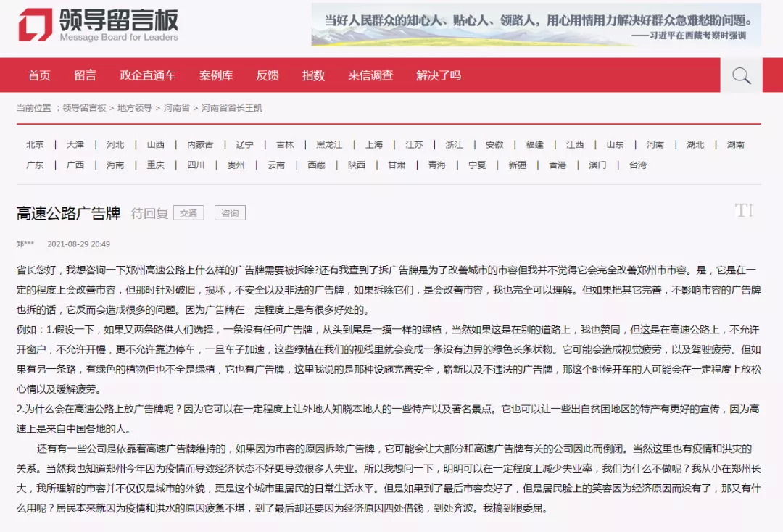Viewport: 783px width, 532px height.
Task: Select 西藏 from the province list
Action: 317,165
